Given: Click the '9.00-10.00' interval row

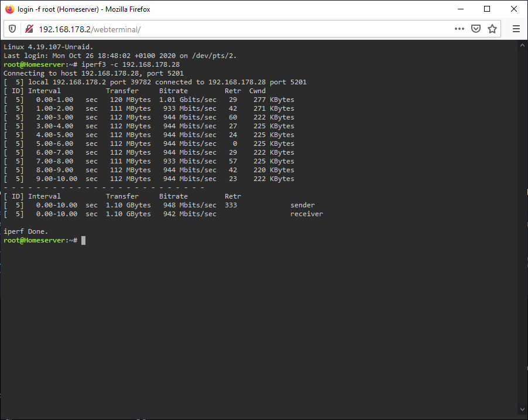Looking at the screenshot, I should tap(149, 179).
